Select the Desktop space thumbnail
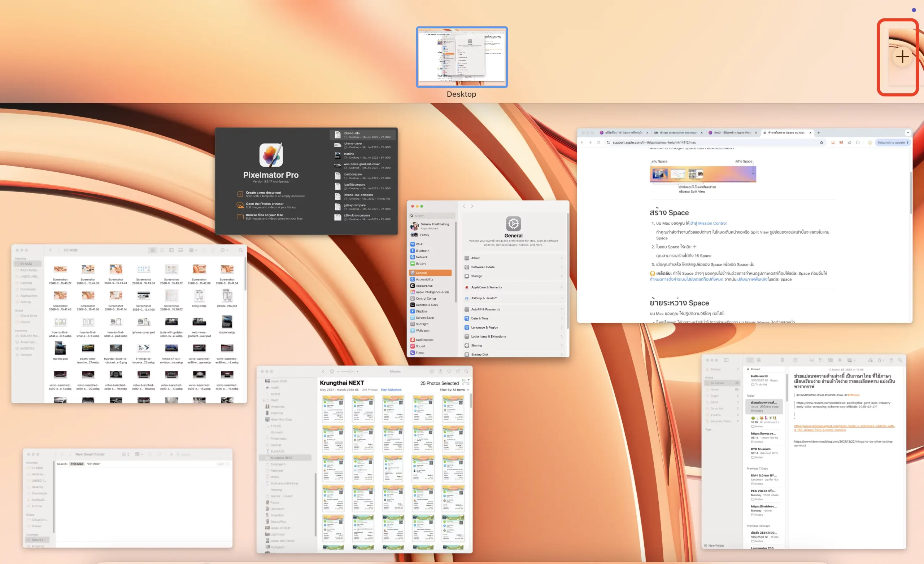 tap(462, 57)
